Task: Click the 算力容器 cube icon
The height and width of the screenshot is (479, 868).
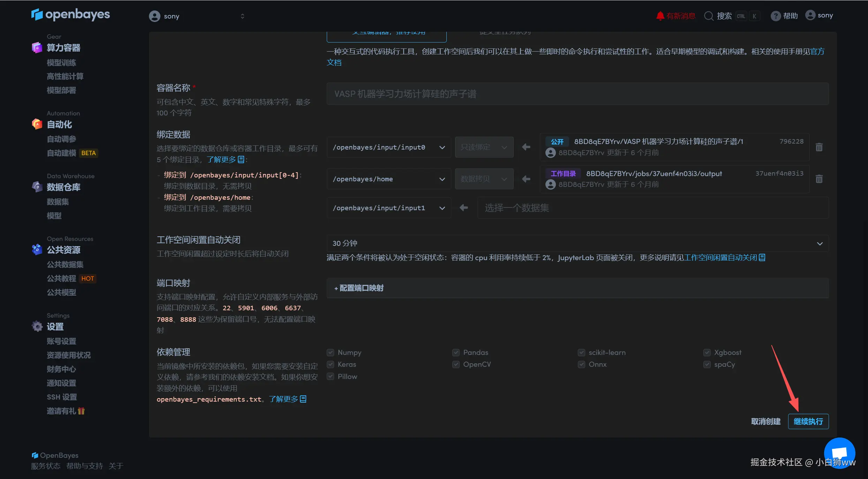Action: pyautogui.click(x=37, y=47)
